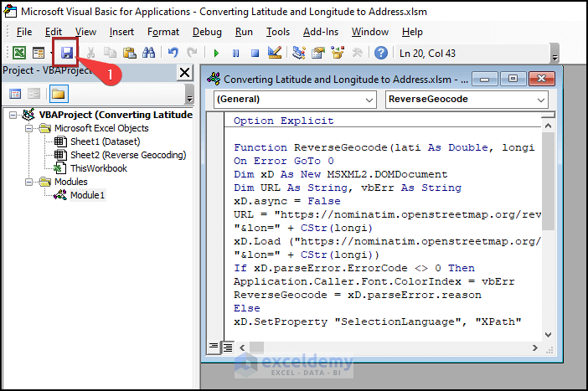This screenshot has height=391, width=588.
Task: Click the View Microsoft Excel icon
Action: (x=19, y=53)
